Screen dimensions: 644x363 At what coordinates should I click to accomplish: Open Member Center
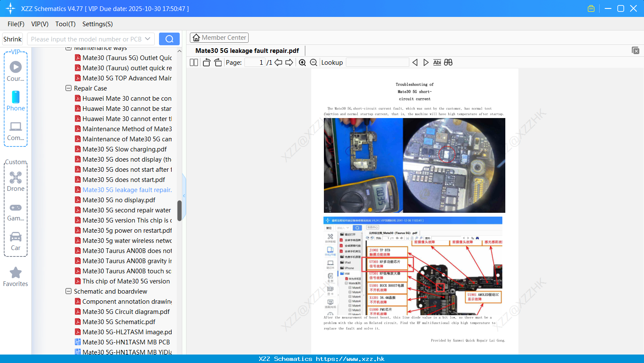click(219, 38)
